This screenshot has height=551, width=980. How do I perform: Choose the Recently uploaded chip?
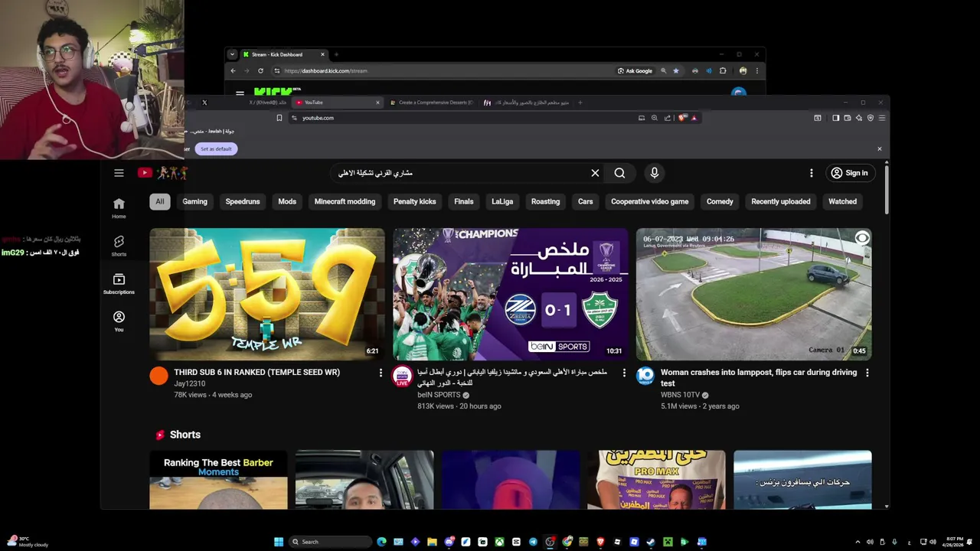pos(780,201)
